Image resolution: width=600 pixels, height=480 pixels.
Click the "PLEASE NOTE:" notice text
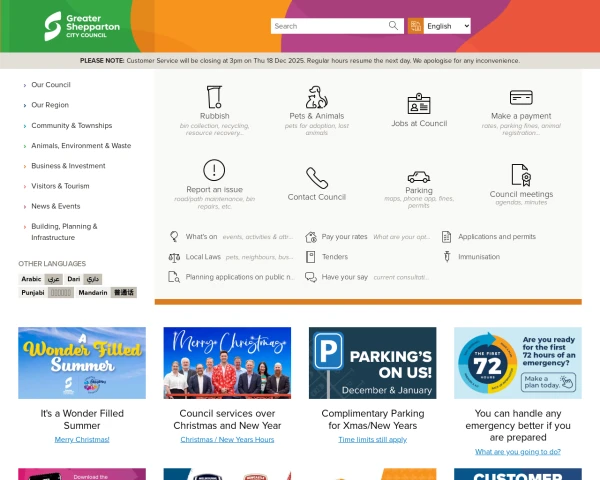point(102,60)
